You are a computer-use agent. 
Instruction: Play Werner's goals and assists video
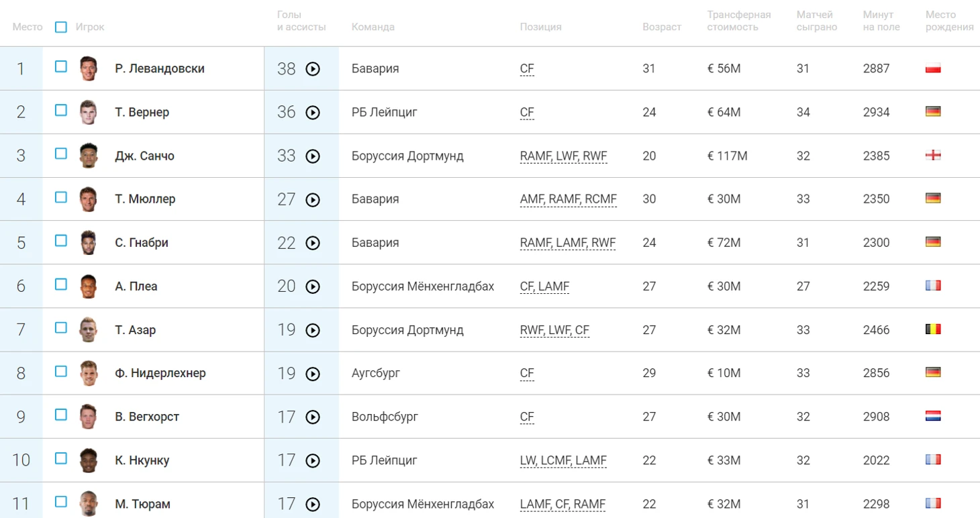tap(313, 113)
